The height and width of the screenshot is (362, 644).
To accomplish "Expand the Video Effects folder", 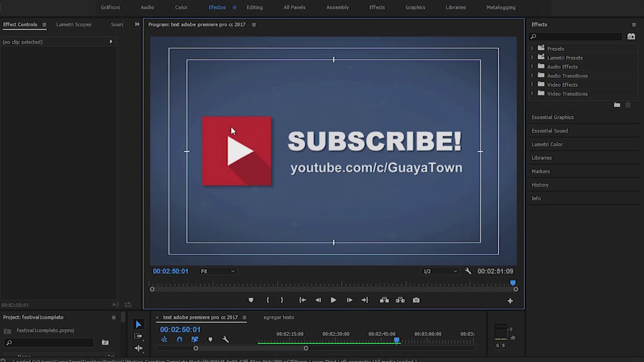I will (x=532, y=84).
